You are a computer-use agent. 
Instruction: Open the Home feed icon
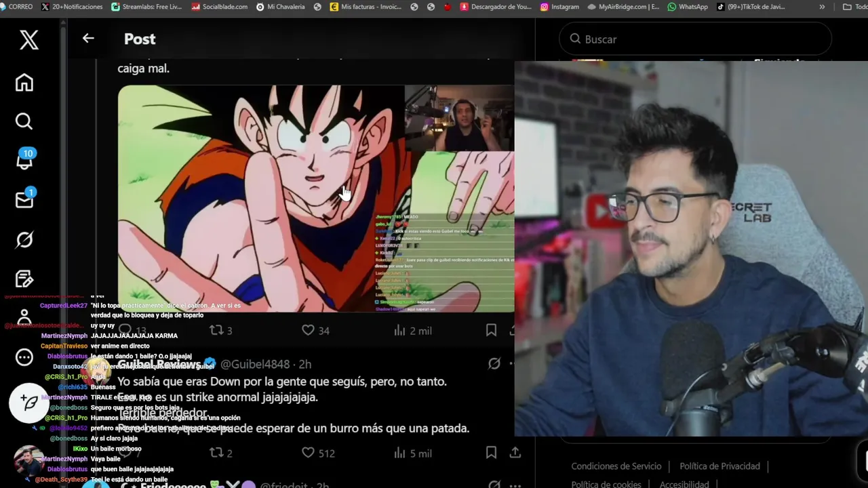point(24,83)
